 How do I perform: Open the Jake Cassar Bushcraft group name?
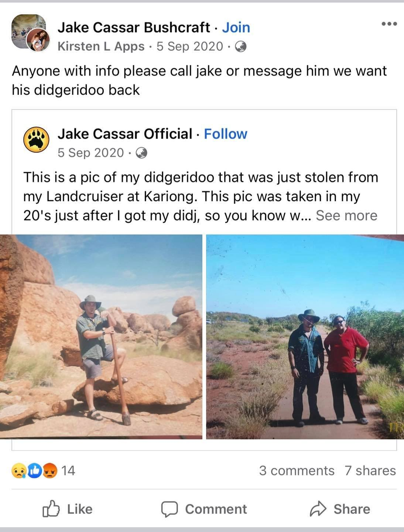point(134,27)
